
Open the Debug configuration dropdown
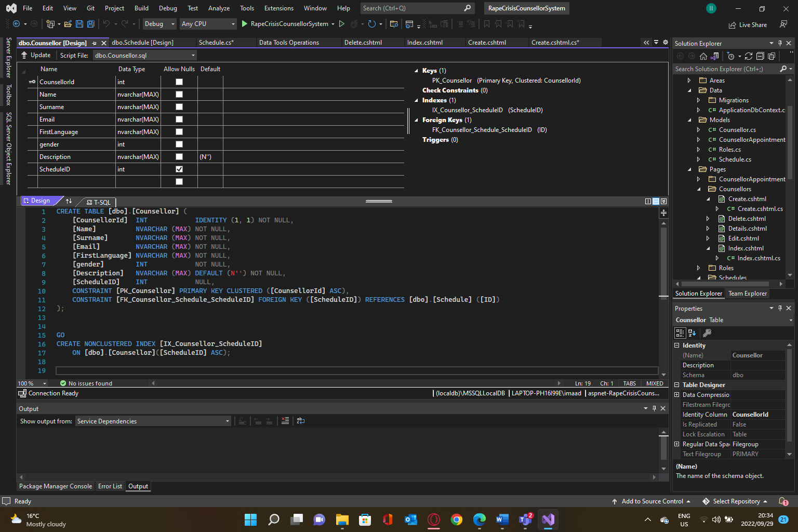click(x=160, y=24)
